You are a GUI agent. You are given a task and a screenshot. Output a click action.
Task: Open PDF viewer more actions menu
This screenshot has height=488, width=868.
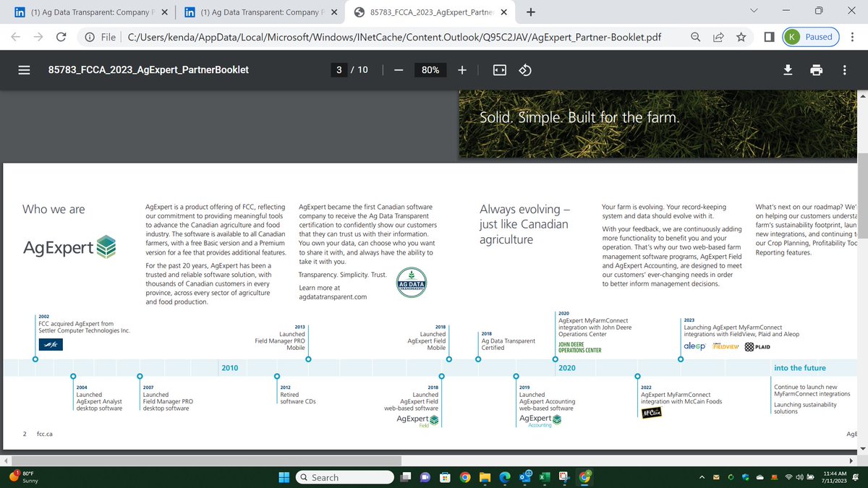tap(844, 70)
